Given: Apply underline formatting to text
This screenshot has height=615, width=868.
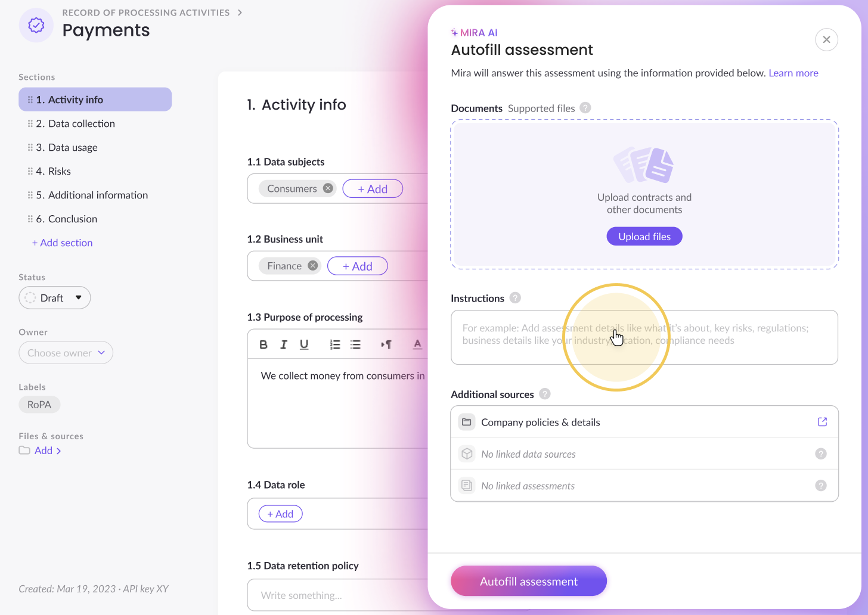Looking at the screenshot, I should tap(304, 344).
